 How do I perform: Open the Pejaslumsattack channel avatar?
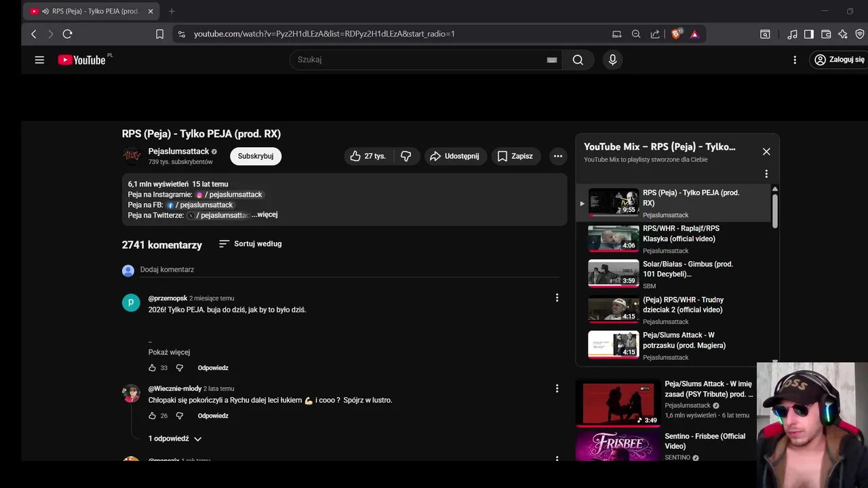click(132, 156)
